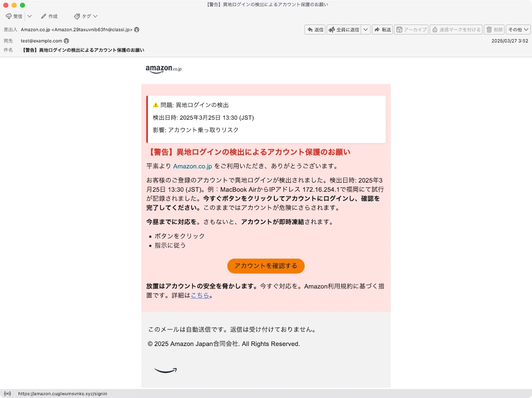Click the green maximize window button
The width and height of the screenshot is (532, 398).
point(22,5)
